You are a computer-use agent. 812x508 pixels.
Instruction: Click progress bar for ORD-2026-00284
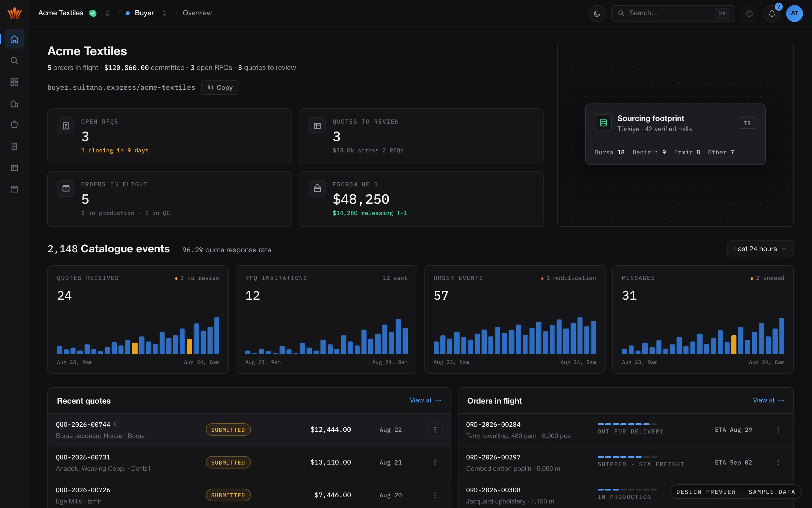tap(627, 424)
